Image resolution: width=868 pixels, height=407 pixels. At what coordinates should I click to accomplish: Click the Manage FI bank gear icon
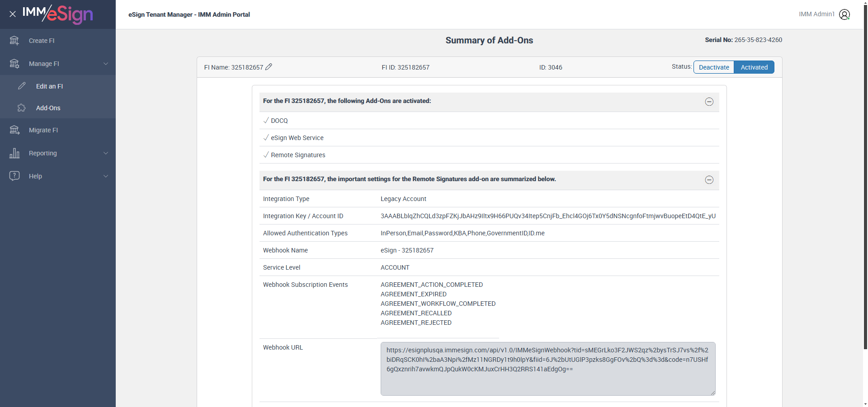click(x=14, y=64)
